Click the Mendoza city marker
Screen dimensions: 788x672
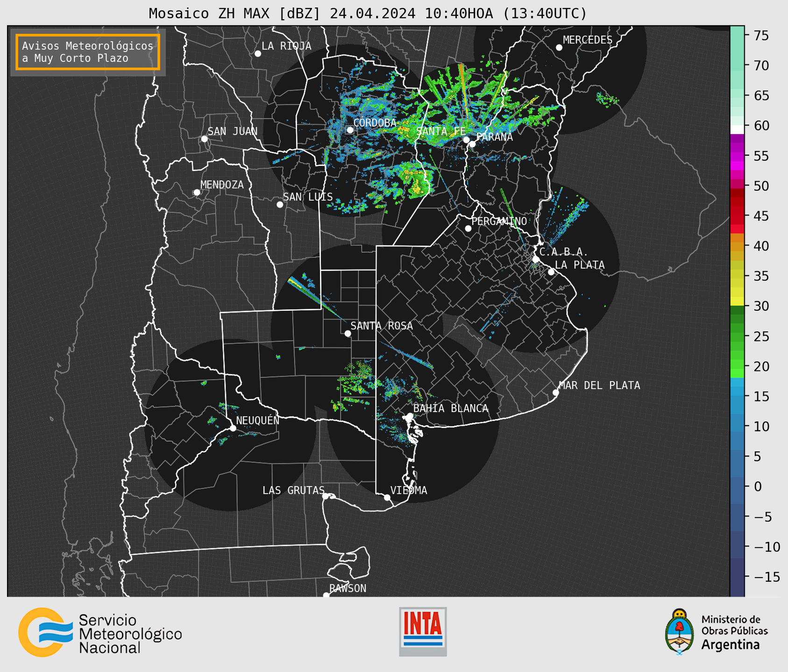click(197, 193)
